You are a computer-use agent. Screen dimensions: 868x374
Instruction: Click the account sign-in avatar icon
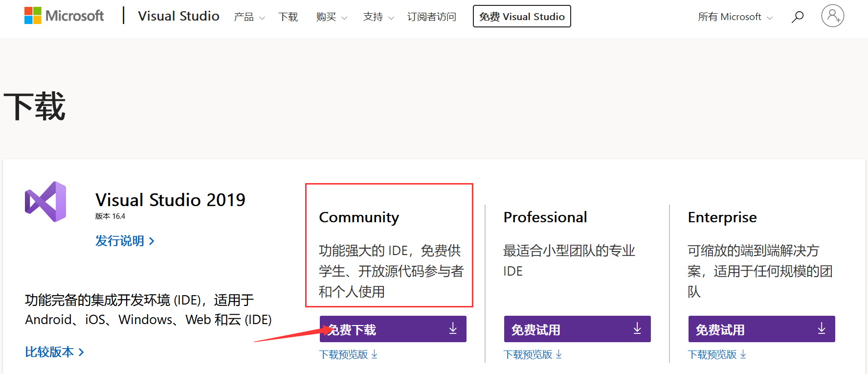coord(832,16)
